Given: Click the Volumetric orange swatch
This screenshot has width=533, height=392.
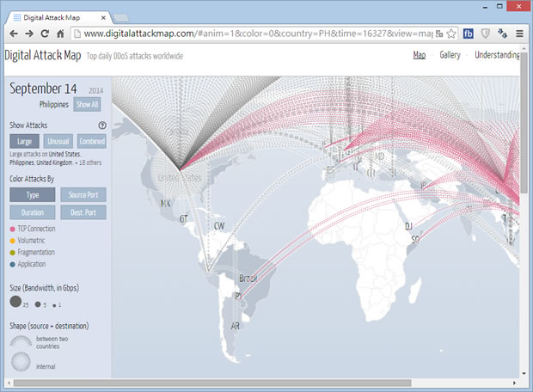Looking at the screenshot, I should [13, 241].
